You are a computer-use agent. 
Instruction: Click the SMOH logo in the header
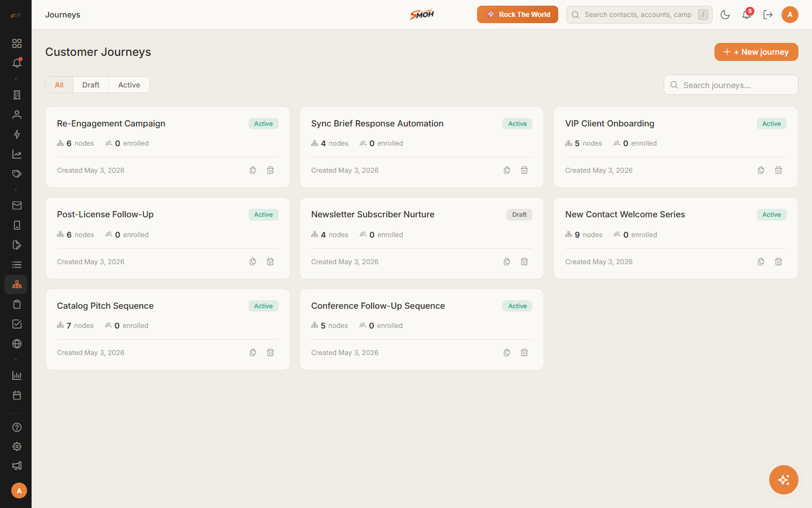pos(422,15)
